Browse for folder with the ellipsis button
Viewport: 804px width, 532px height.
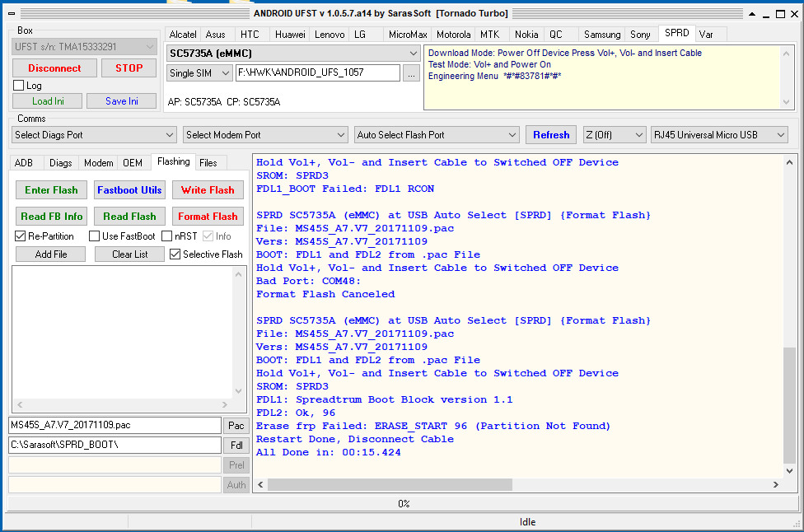coord(411,73)
